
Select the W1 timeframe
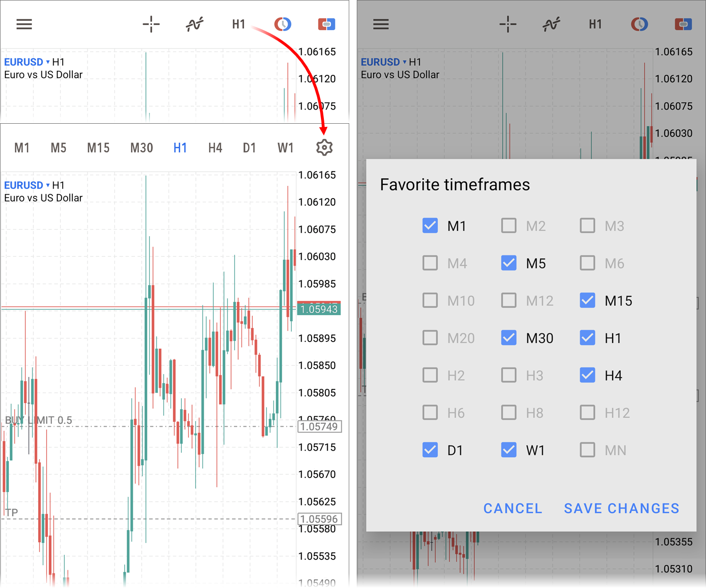click(x=285, y=147)
